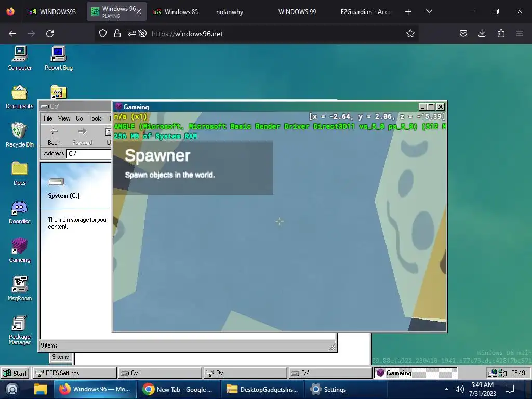
Task: Open the Firefox application menu
Action: click(520, 33)
